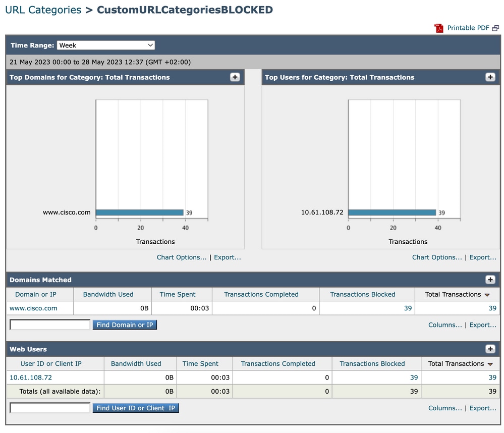504x433 pixels.
Task: Sort Domains Matched by Domain or IP
Action: (36, 294)
